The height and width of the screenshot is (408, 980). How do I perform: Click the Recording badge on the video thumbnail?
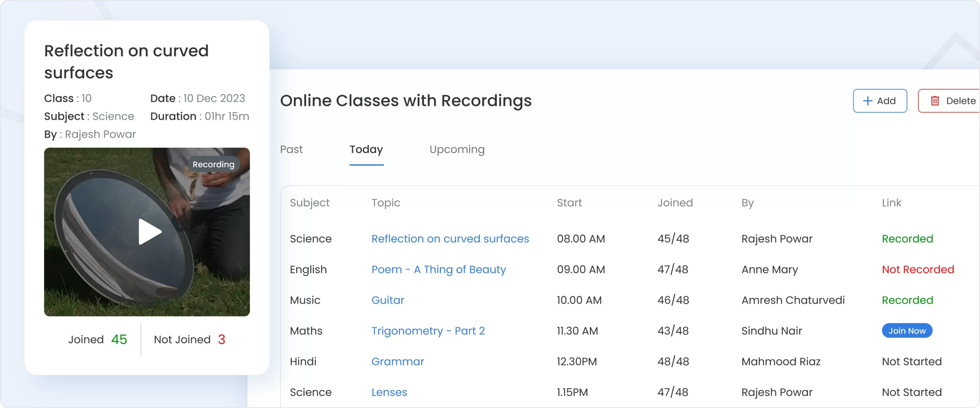213,164
